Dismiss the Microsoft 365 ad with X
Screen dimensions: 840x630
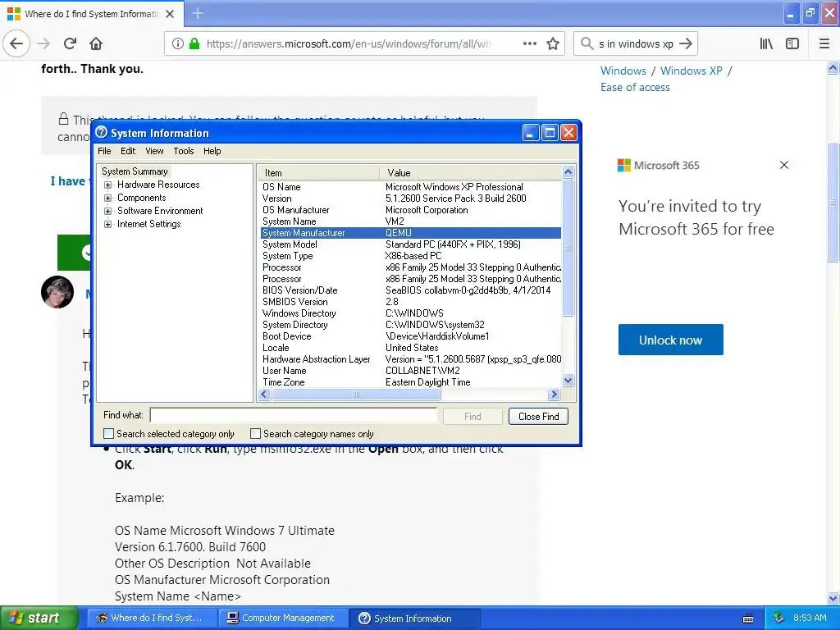783,165
